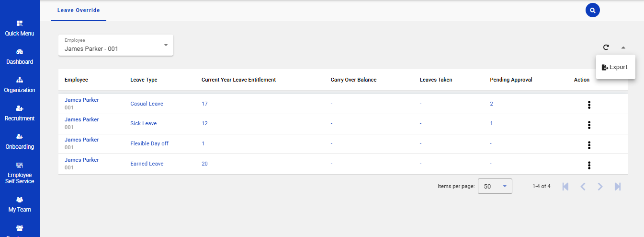Open the Dashboard from the sidebar
Screen dimensions: 644x237
(x=20, y=57)
